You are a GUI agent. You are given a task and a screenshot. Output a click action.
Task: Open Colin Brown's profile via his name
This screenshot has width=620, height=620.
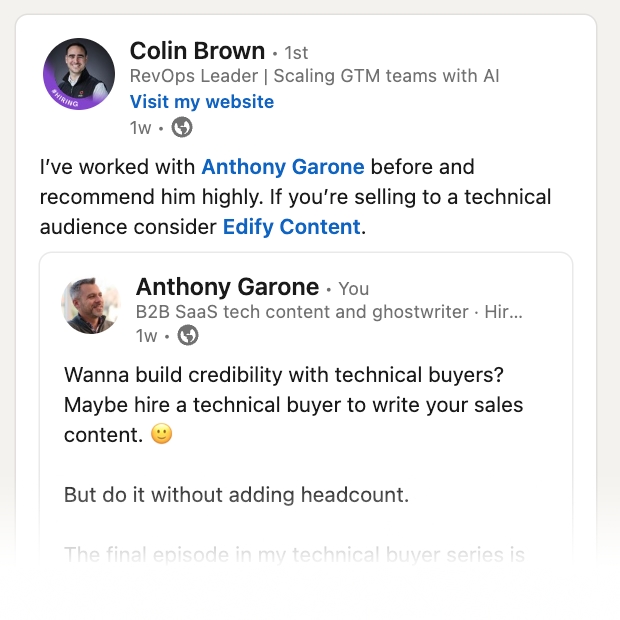tap(197, 51)
